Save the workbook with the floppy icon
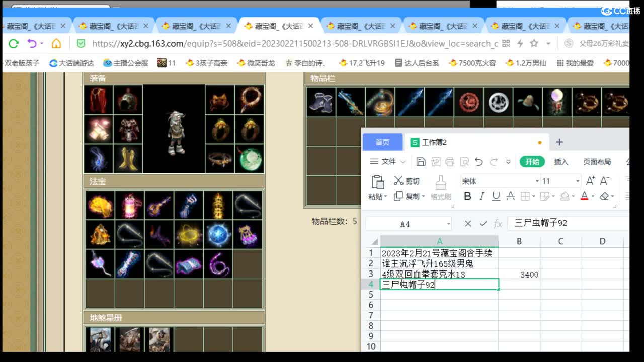644x362 pixels. pos(421,162)
